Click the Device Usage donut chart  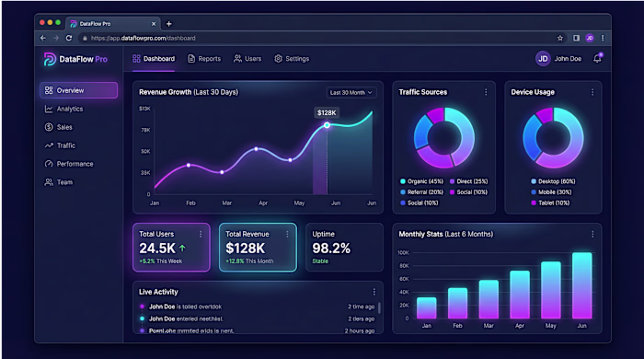[x=553, y=138]
